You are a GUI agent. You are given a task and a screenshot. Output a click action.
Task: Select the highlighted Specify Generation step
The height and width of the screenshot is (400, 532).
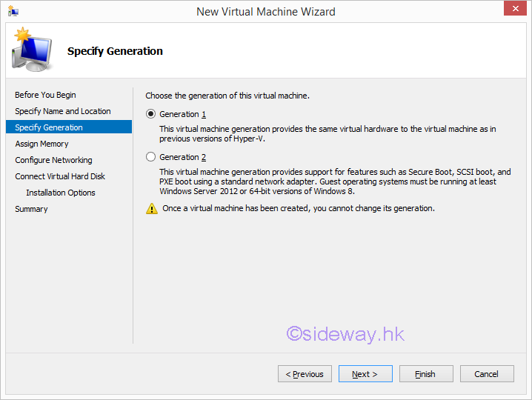pos(49,127)
